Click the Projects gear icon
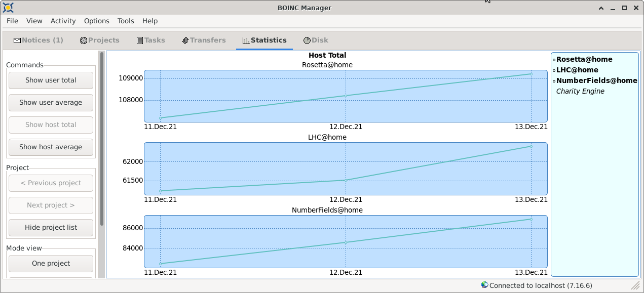The image size is (644, 293). tap(84, 40)
